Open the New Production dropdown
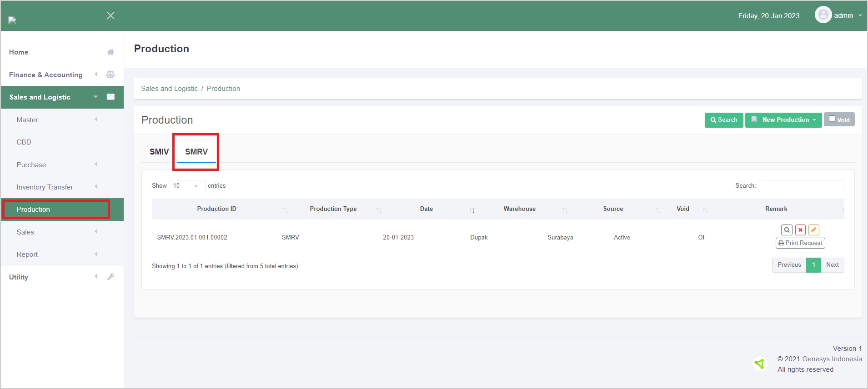868x389 pixels. (x=783, y=120)
